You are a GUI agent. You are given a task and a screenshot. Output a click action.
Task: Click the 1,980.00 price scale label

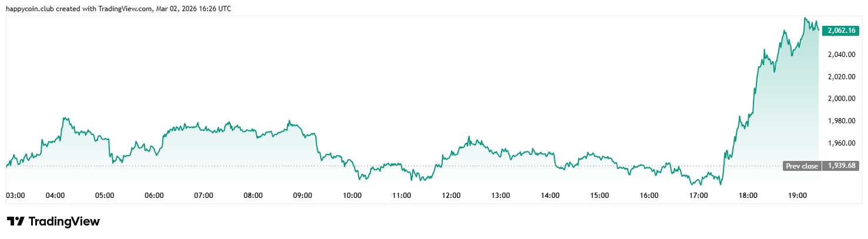[840, 121]
